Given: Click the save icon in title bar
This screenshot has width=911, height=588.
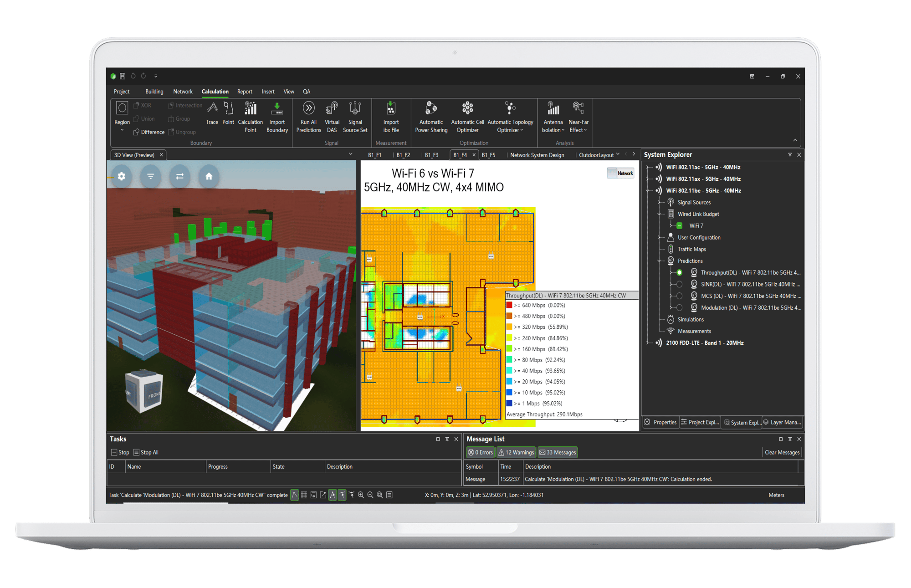Looking at the screenshot, I should click(x=123, y=76).
